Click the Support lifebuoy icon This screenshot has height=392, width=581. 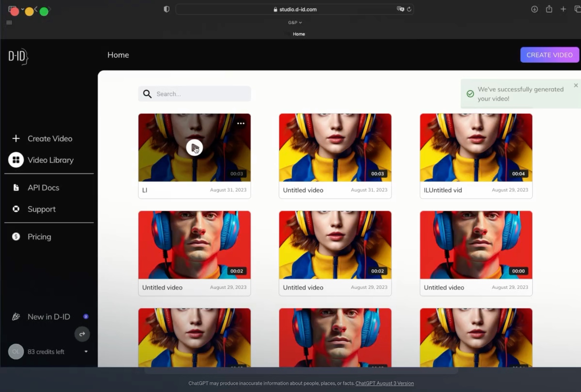(16, 209)
